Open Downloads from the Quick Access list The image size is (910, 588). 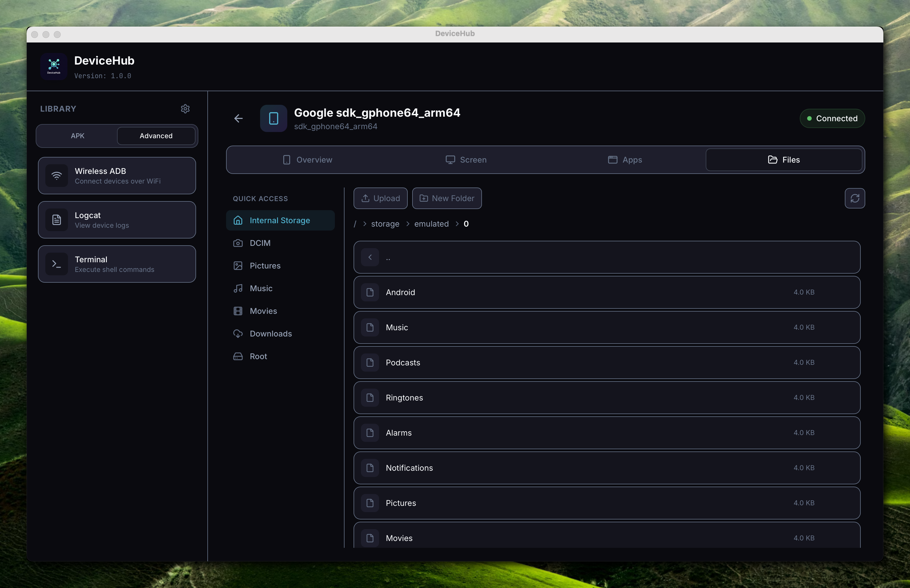(x=270, y=334)
